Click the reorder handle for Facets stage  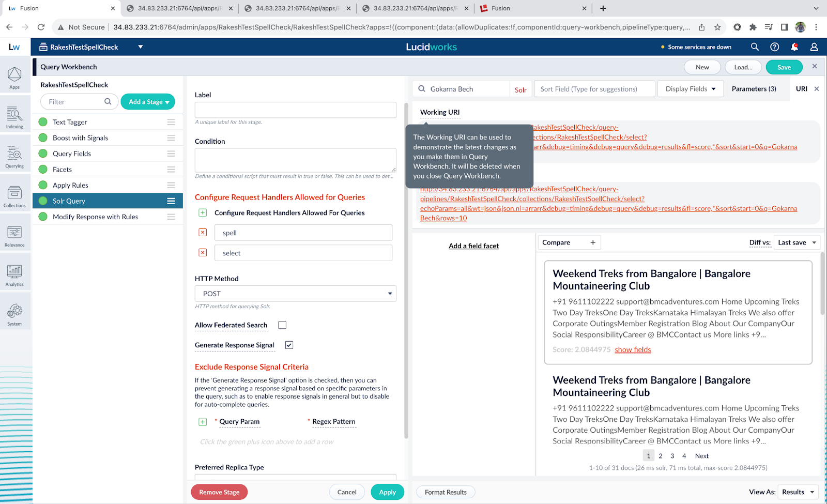click(x=171, y=170)
